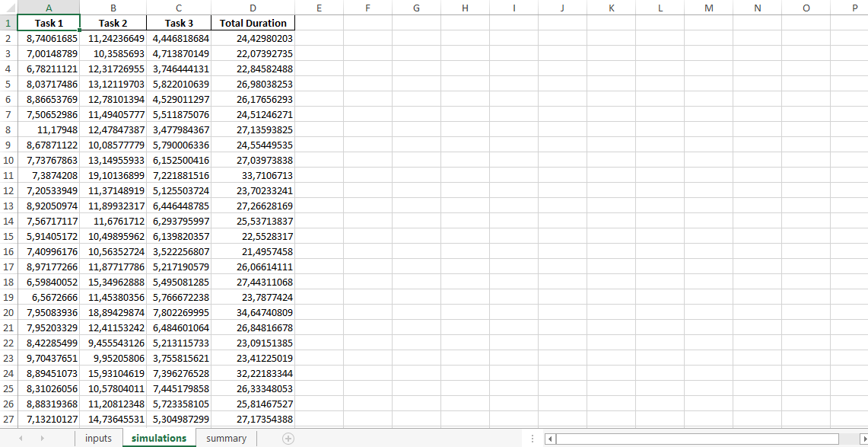Click the Total Duration header cell
Image resolution: width=868 pixels, height=447 pixels.
pyautogui.click(x=253, y=23)
